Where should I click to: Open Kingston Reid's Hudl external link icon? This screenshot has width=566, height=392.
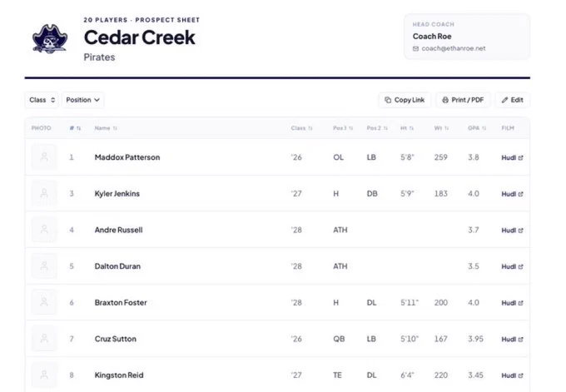pyautogui.click(x=520, y=375)
